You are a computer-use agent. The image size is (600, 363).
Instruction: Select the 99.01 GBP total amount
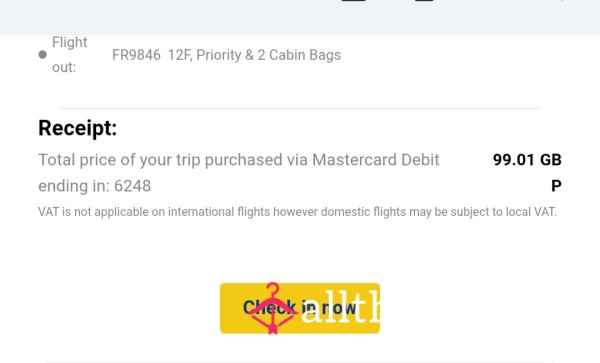(x=527, y=173)
